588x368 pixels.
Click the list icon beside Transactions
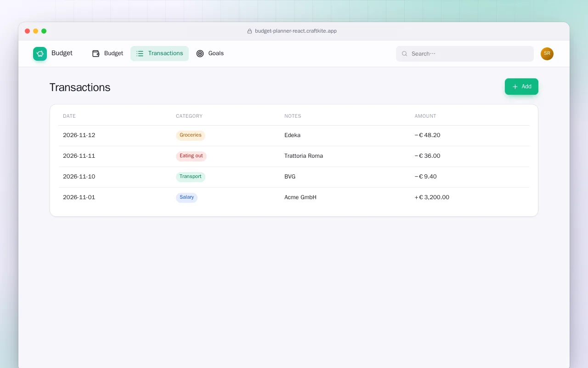tap(140, 53)
